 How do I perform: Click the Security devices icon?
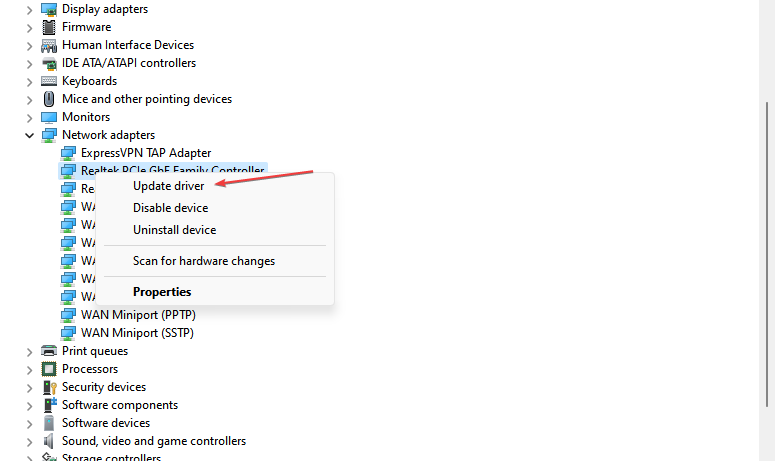point(49,387)
